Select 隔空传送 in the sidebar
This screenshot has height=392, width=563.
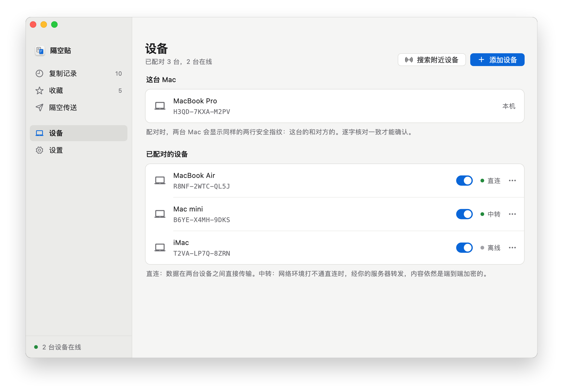coord(79,108)
